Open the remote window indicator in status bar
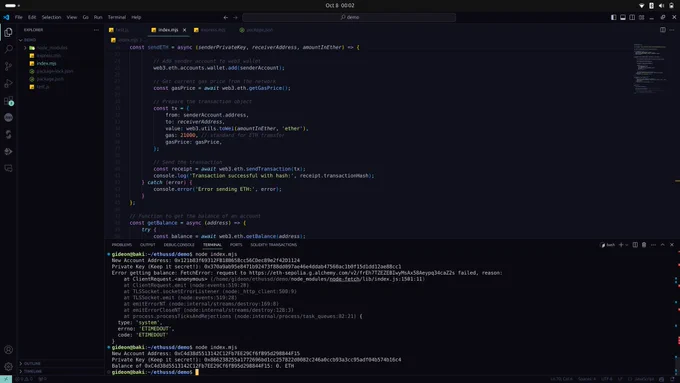This screenshot has width=680, height=383. pos(6,379)
